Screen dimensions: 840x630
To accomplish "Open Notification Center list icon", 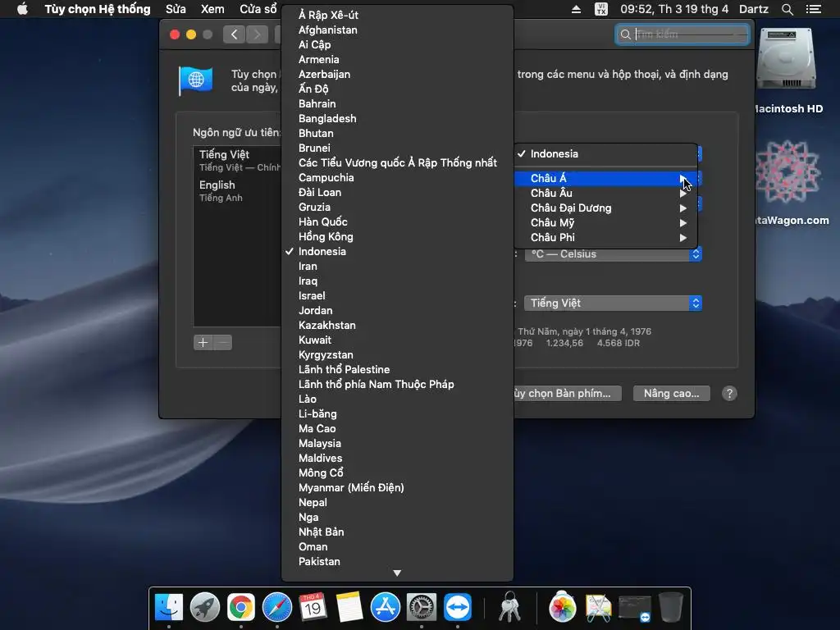I will (x=814, y=9).
